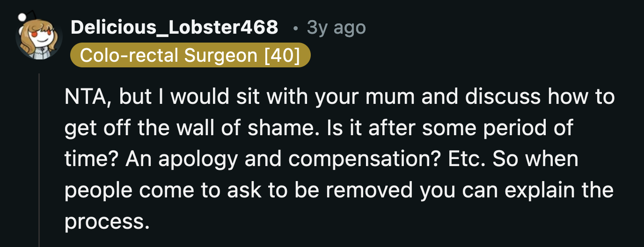Open the Delicious_Lobster468 user profile link
The width and height of the screenshot is (644, 247).
174,28
